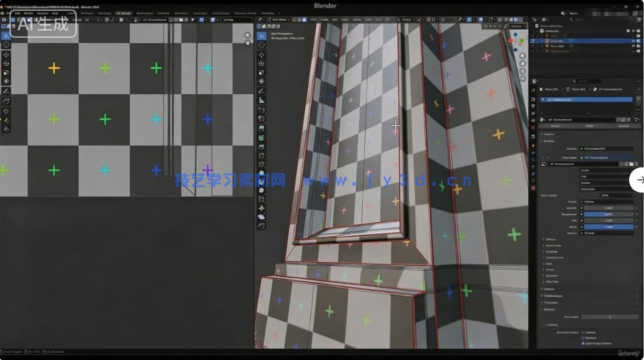Toggle visibility eye of Collection in outliner
644x360 pixels.
[633, 31]
